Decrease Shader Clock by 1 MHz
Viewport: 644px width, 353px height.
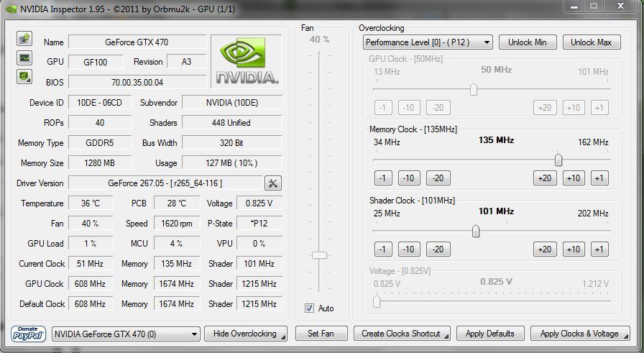point(383,249)
